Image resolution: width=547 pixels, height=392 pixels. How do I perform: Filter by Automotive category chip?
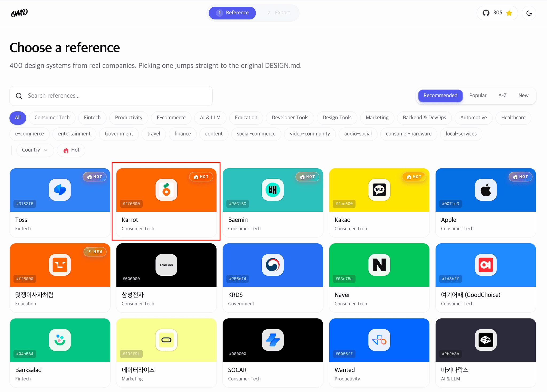click(x=474, y=118)
